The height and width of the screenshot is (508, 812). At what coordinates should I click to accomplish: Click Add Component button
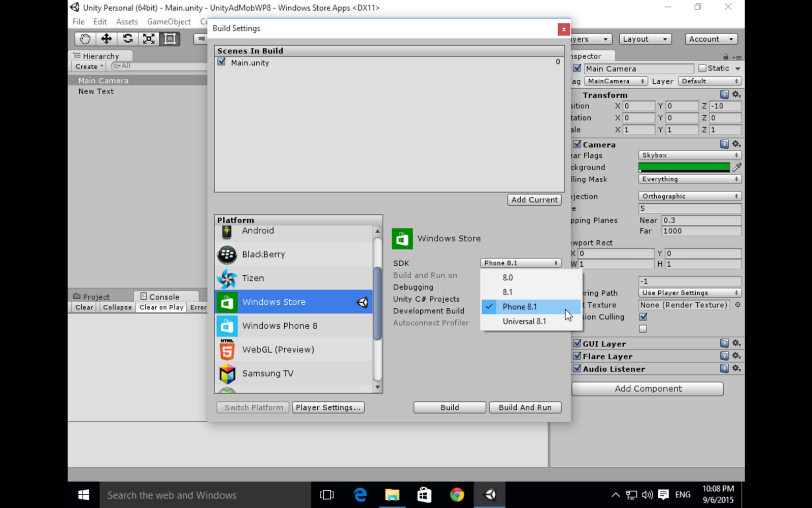648,389
